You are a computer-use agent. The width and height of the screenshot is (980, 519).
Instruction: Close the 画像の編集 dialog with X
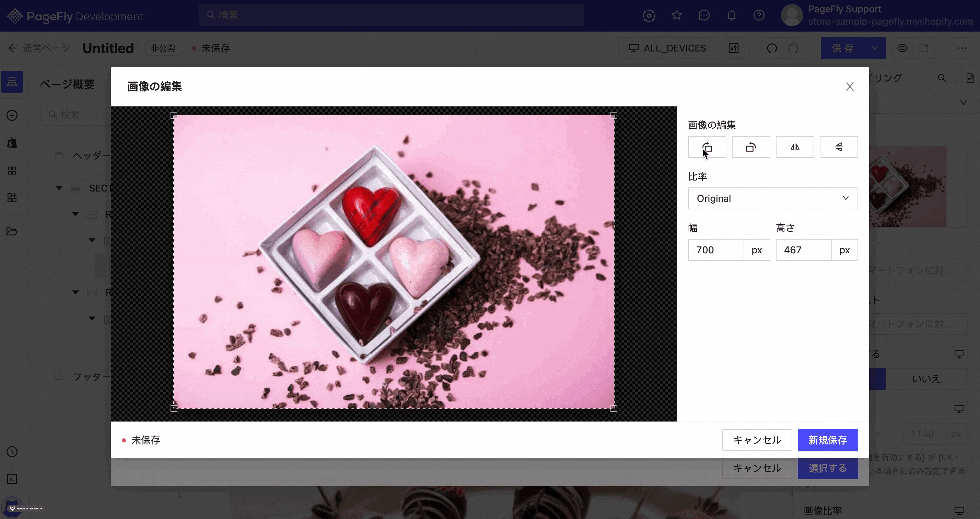(850, 87)
